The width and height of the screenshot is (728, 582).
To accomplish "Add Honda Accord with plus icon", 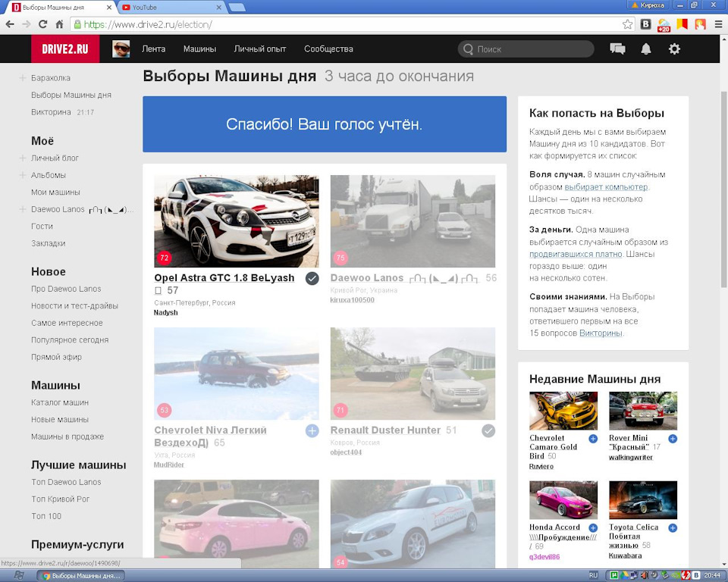I will pos(593,527).
